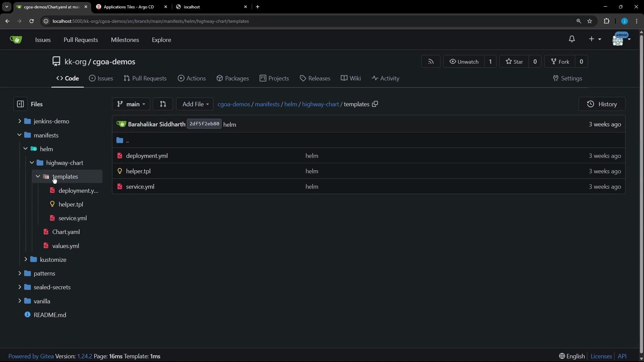Open the Packages tab
644x362 pixels.
point(233,78)
